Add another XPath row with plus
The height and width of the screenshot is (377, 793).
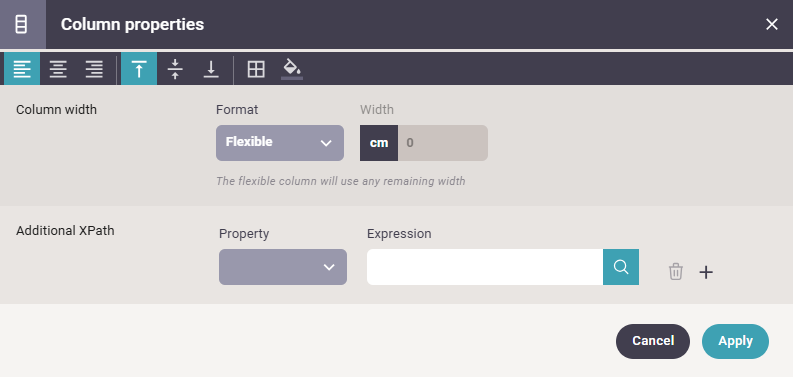706,272
